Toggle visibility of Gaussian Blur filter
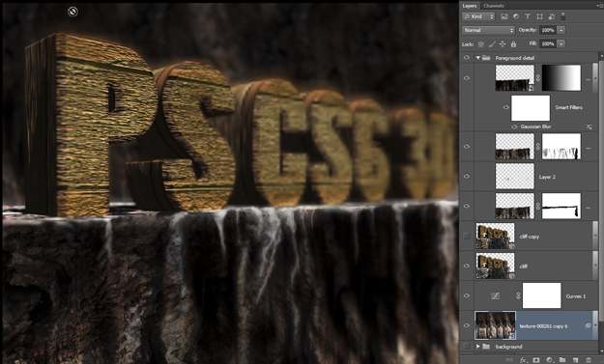 (514, 126)
